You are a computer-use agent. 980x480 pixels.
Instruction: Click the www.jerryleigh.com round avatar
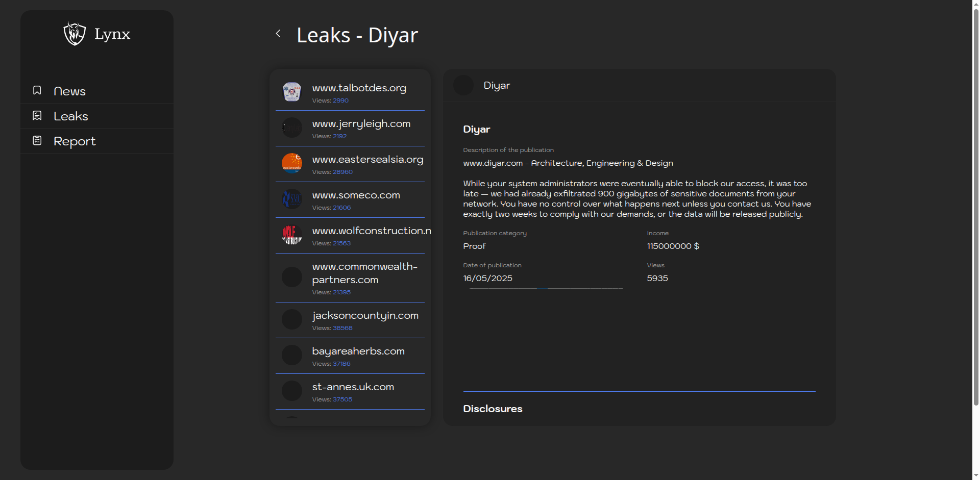click(292, 128)
